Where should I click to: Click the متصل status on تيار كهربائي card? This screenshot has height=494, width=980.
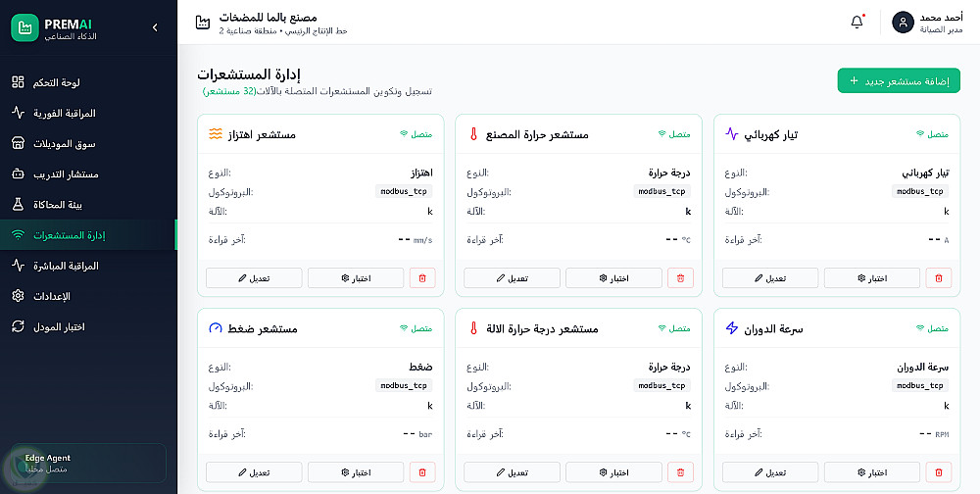coord(933,134)
